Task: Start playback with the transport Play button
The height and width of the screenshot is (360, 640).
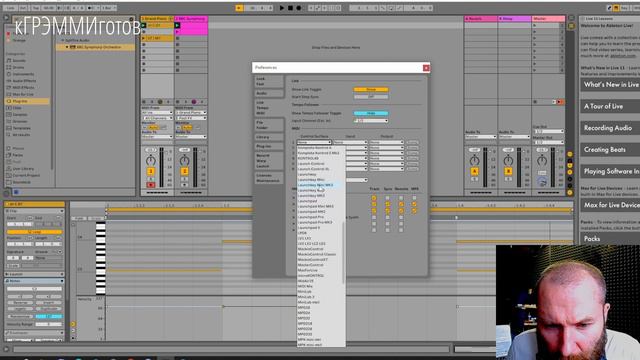Action: (282, 8)
